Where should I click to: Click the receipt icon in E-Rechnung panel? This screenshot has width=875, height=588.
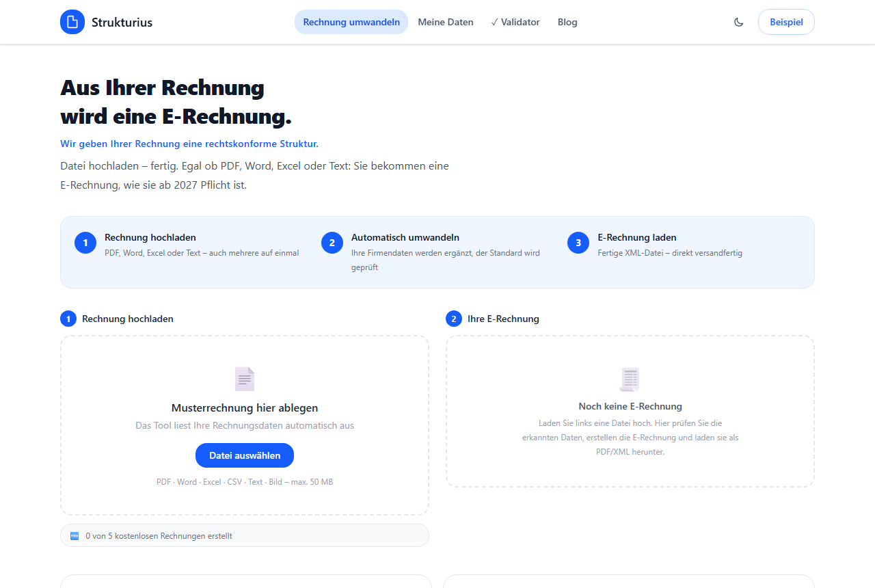point(630,379)
